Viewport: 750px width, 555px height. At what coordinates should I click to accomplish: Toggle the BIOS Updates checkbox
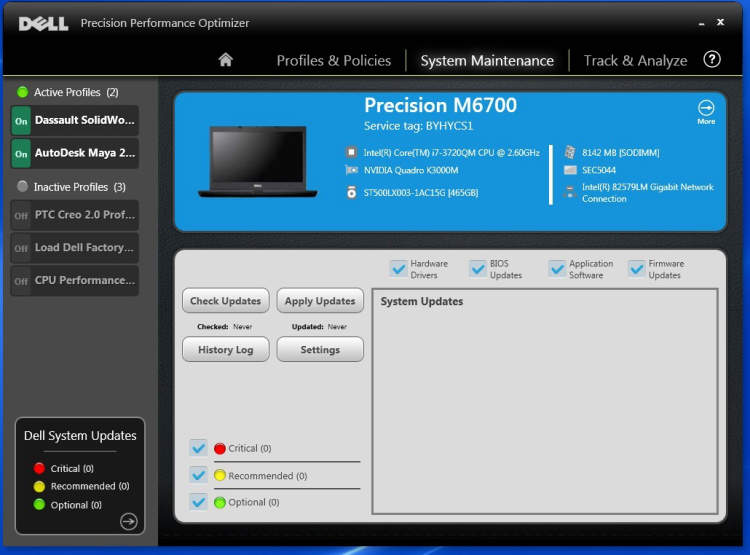tap(477, 269)
